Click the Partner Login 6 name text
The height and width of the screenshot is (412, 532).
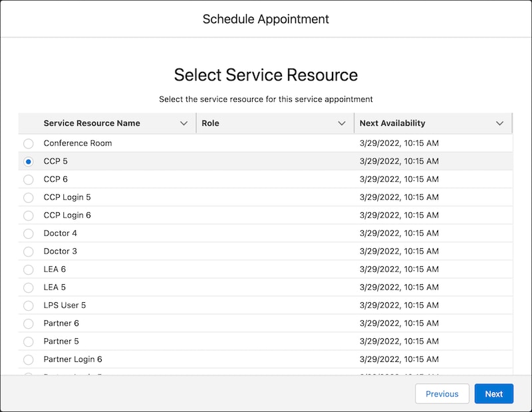click(x=73, y=359)
